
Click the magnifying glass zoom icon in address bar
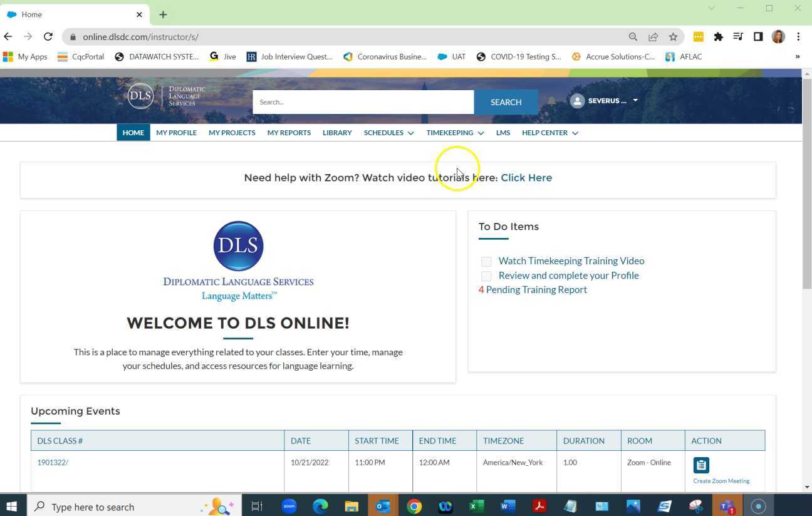point(633,36)
